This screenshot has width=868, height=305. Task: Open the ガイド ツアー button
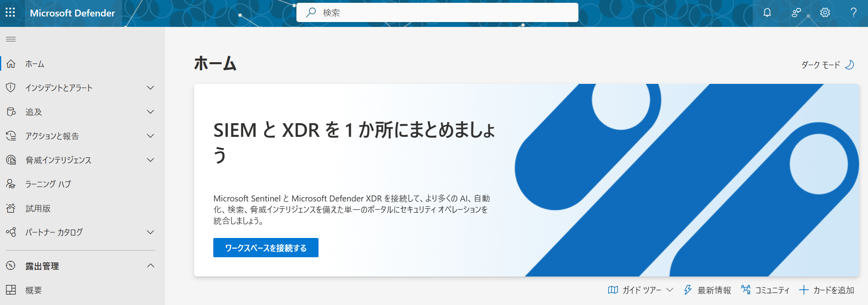[640, 290]
